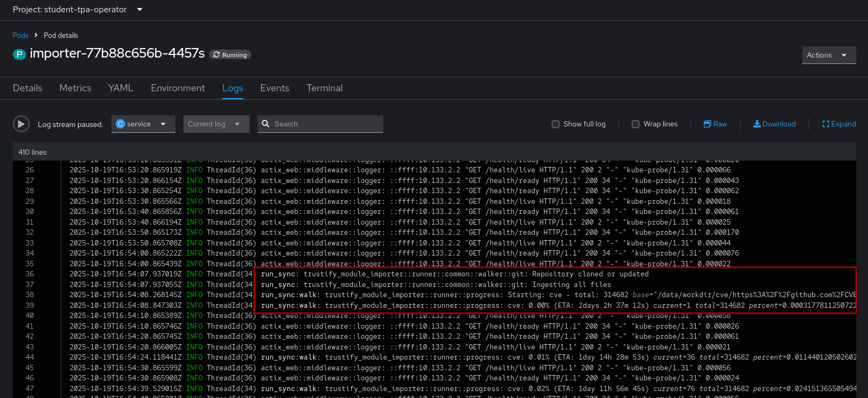Go back to Pods breadcrumb link
Image resolution: width=868 pixels, height=398 pixels.
click(20, 35)
